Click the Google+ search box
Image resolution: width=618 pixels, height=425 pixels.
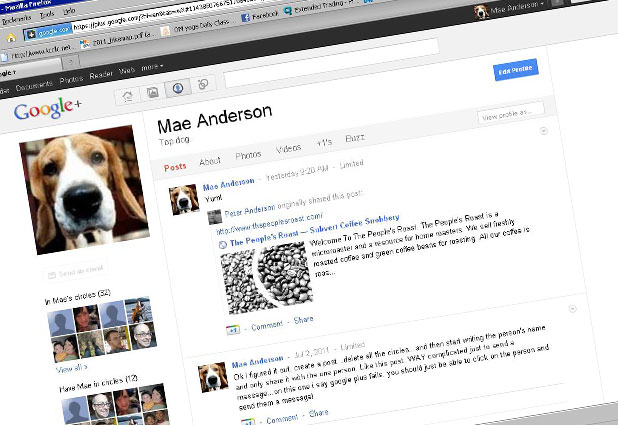[332, 62]
